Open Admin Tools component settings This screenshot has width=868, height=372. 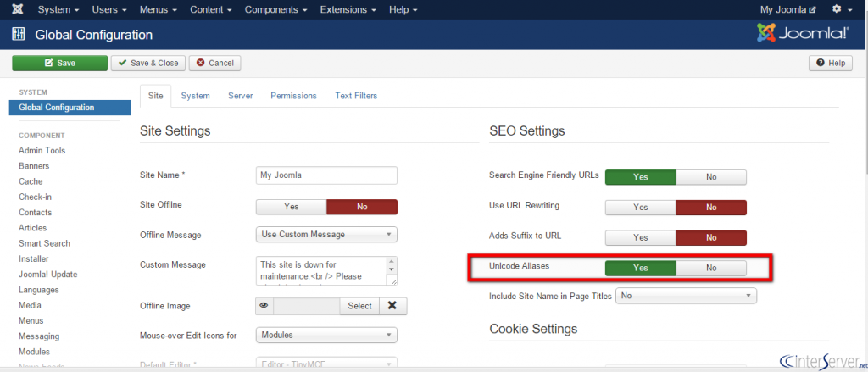tap(42, 151)
